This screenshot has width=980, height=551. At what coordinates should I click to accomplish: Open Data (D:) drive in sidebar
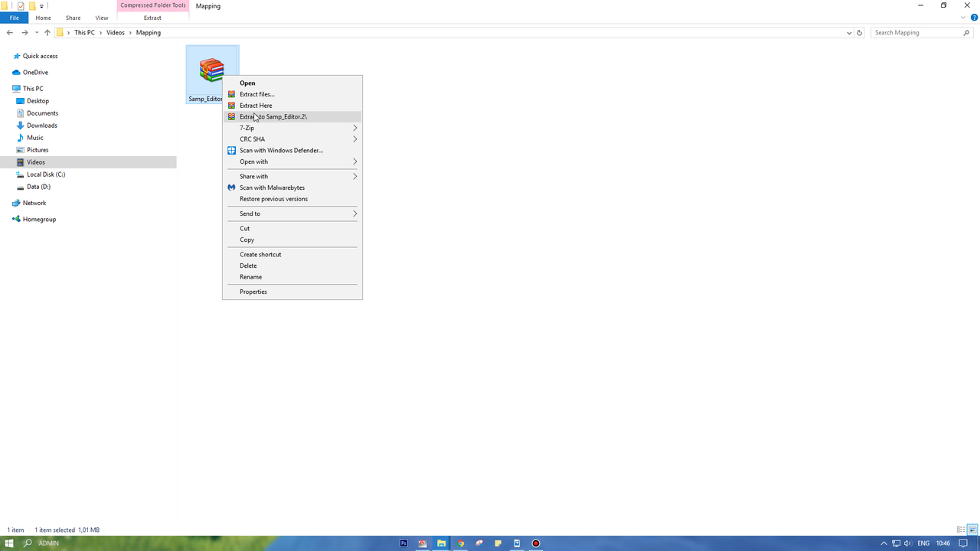coord(38,187)
